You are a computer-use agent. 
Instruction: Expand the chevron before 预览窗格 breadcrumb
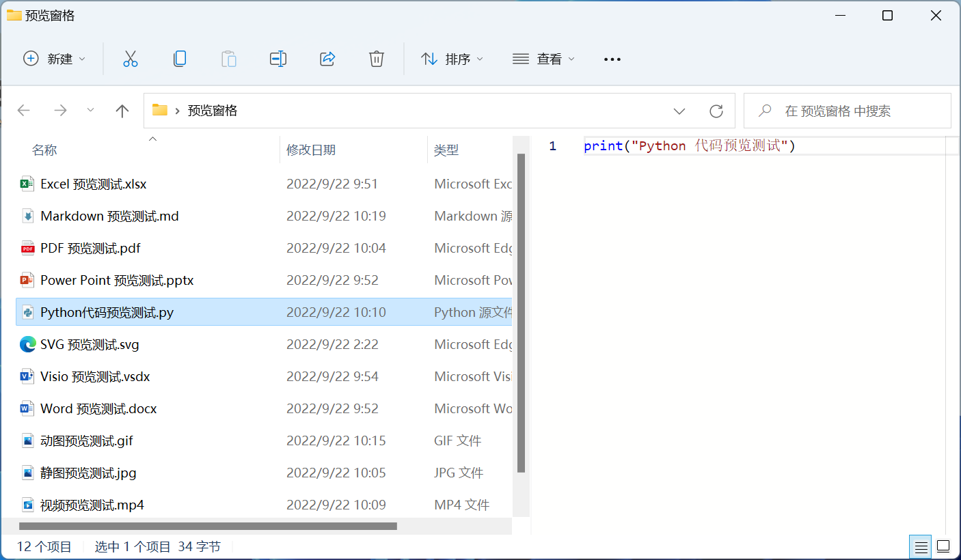pos(178,111)
